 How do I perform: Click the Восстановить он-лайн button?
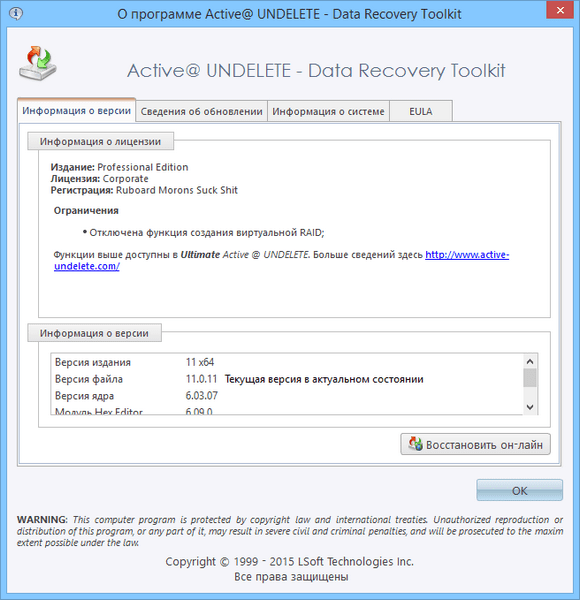(476, 444)
